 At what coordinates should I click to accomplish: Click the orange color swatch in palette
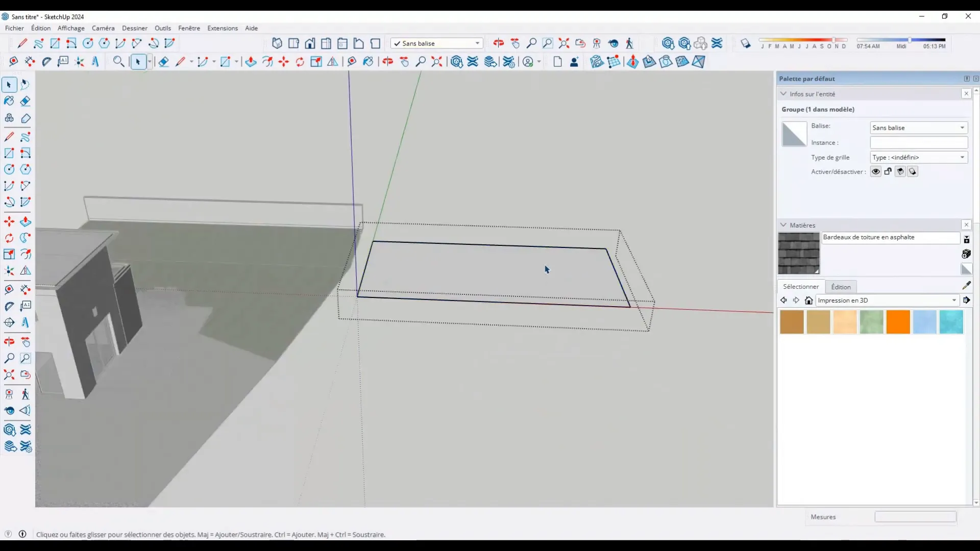[898, 323]
